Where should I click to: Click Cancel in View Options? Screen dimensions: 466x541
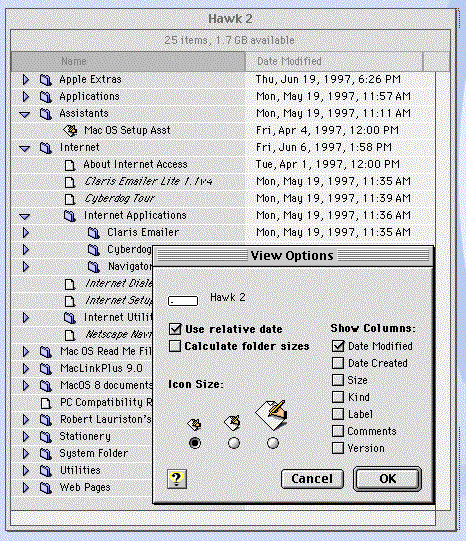tap(312, 479)
